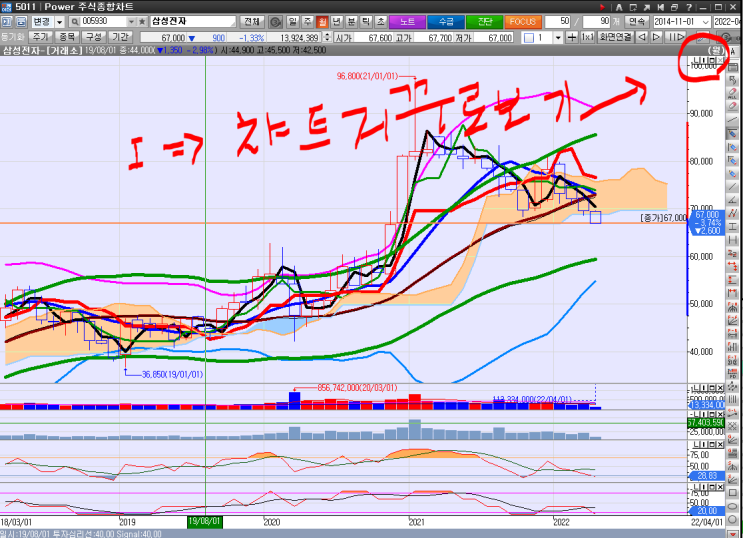743x538 pixels.
Task: Select the angle line tool
Action: tap(733, 200)
